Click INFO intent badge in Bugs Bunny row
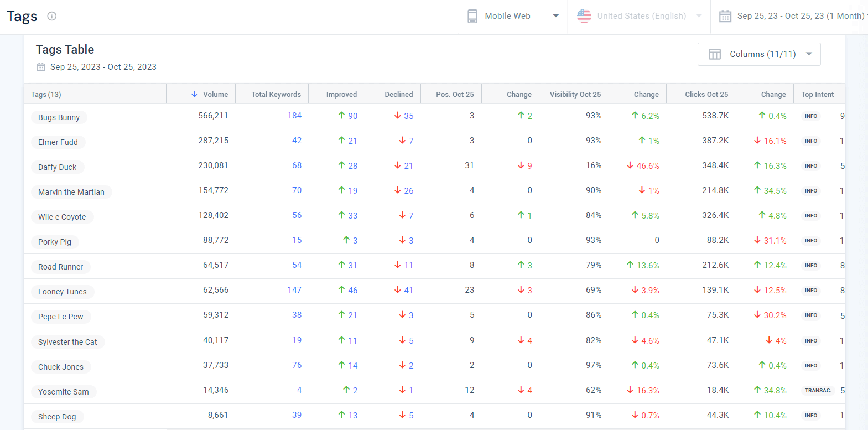This screenshot has height=430, width=868. click(811, 116)
